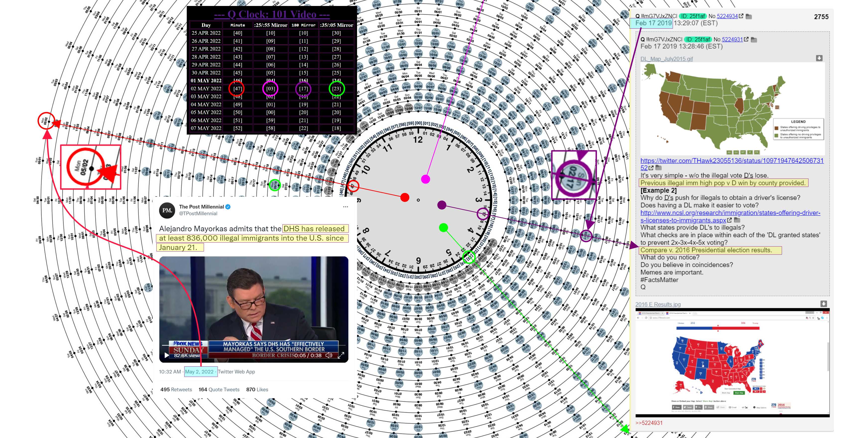This screenshot has width=868, height=438.
Task: Expand the tweet video to fullscreen
Action: (x=341, y=355)
